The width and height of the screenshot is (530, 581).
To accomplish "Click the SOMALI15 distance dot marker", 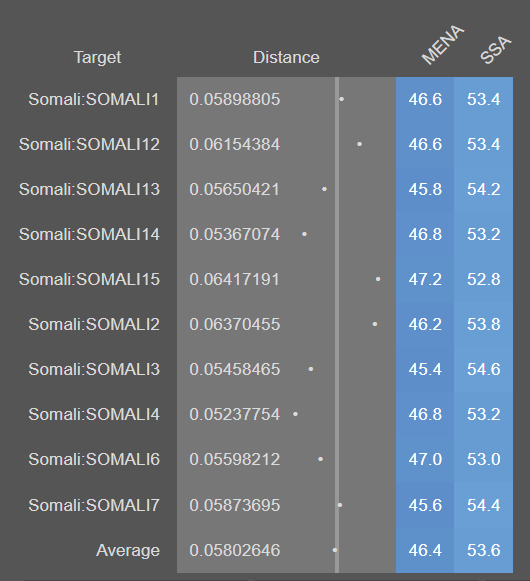I will coord(378,279).
